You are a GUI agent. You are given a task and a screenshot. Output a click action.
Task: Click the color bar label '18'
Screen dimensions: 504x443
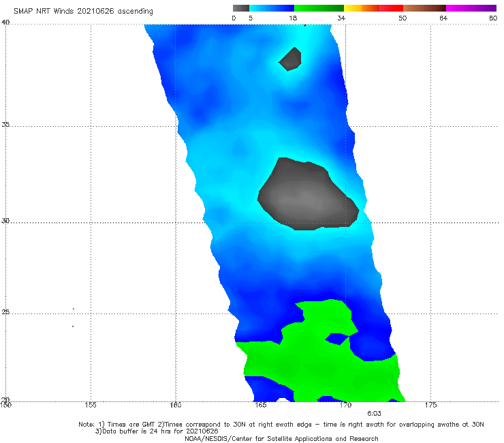coord(293,18)
